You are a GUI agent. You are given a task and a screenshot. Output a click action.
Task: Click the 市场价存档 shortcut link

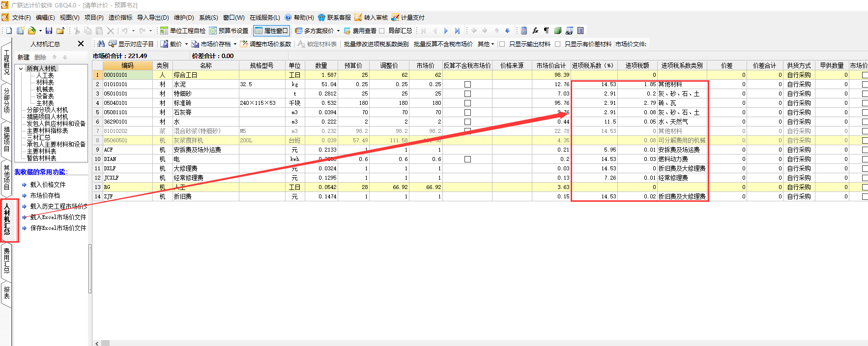pyautogui.click(x=45, y=195)
